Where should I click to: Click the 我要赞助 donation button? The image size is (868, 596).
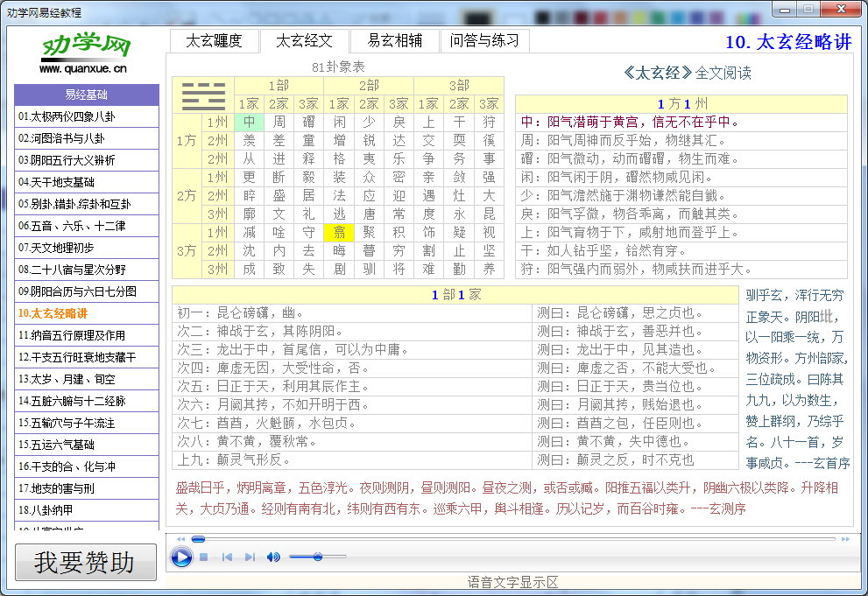[85, 562]
